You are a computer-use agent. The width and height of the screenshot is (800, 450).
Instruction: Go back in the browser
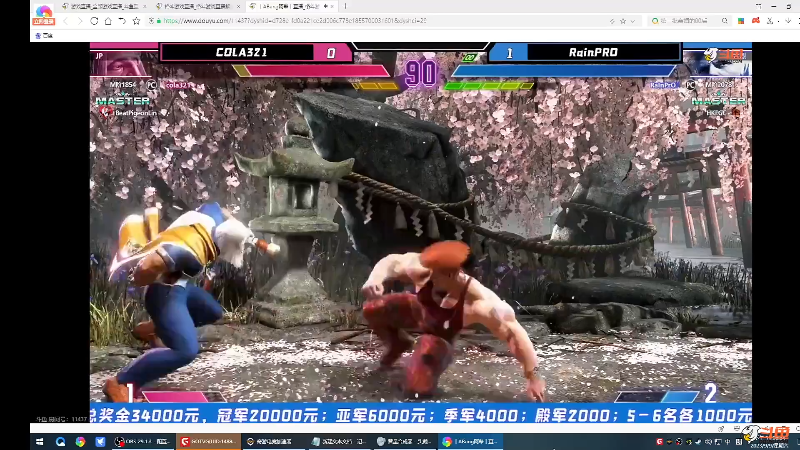pos(66,21)
